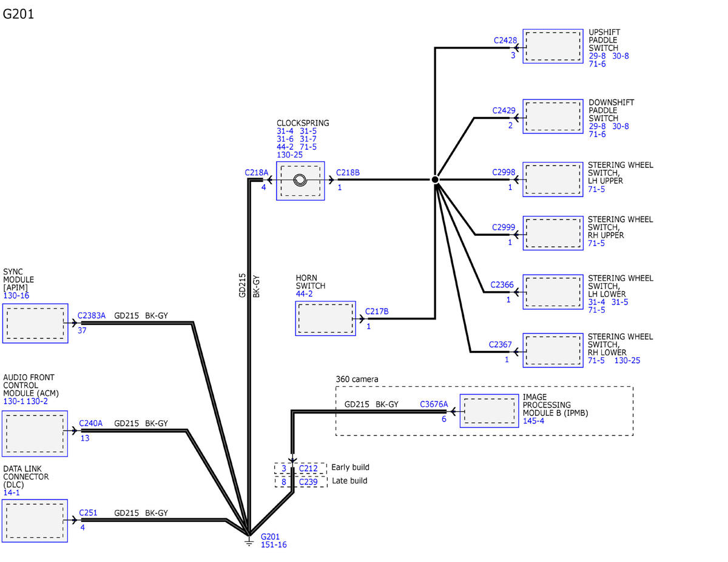Select the Image Processing Module B box

pyautogui.click(x=489, y=411)
